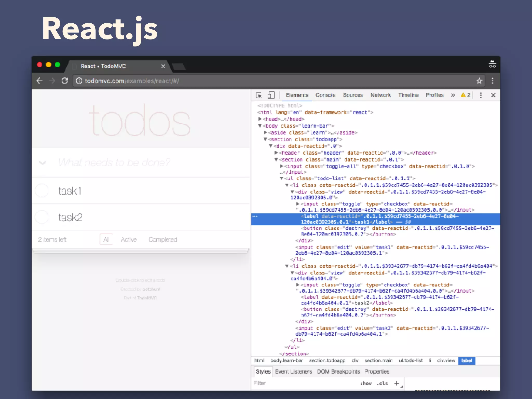Click the html breadcrumb
The height and width of the screenshot is (399, 532).
[x=259, y=361]
